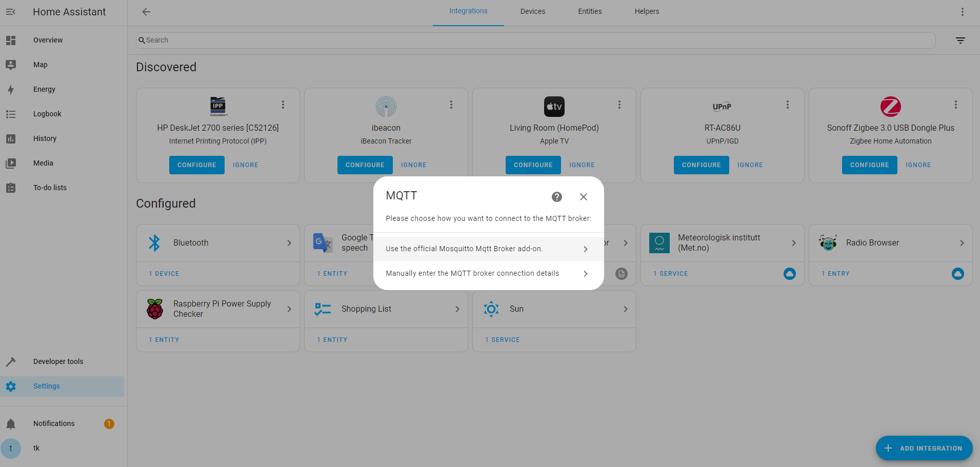Open the HP DeskJet card options menu

click(283, 105)
